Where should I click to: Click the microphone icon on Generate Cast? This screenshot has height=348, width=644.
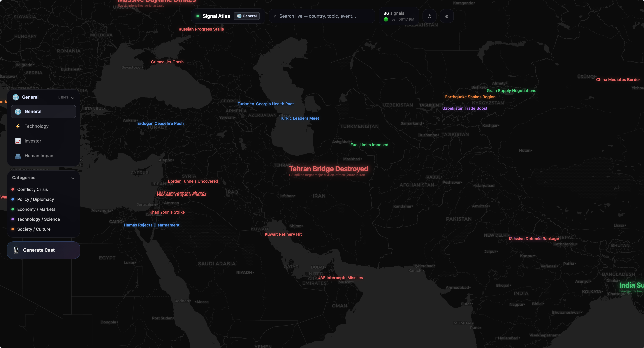tap(16, 250)
